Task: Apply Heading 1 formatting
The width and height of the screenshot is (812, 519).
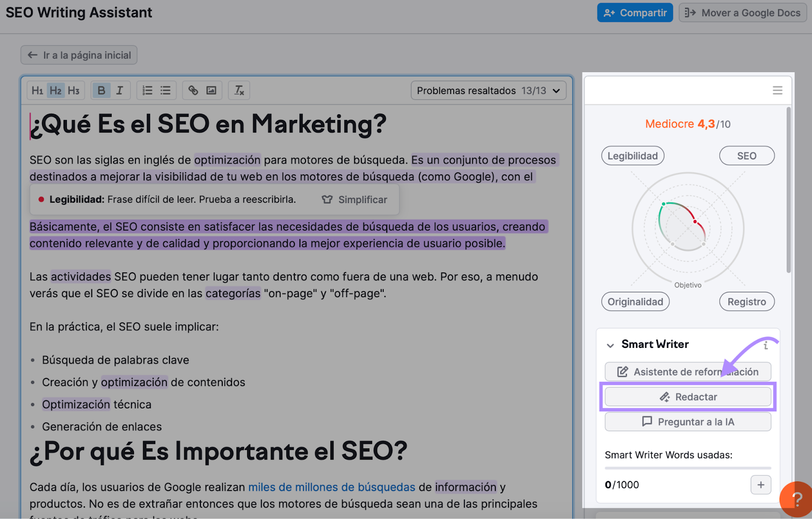Action: click(37, 90)
